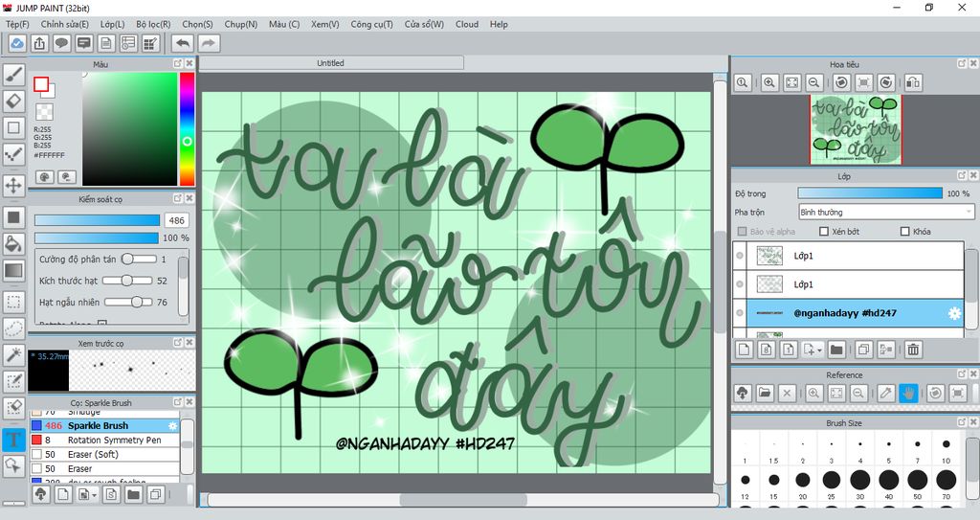The image size is (980, 520).
Task: Click the foreground color swatch
Action: pos(41,84)
